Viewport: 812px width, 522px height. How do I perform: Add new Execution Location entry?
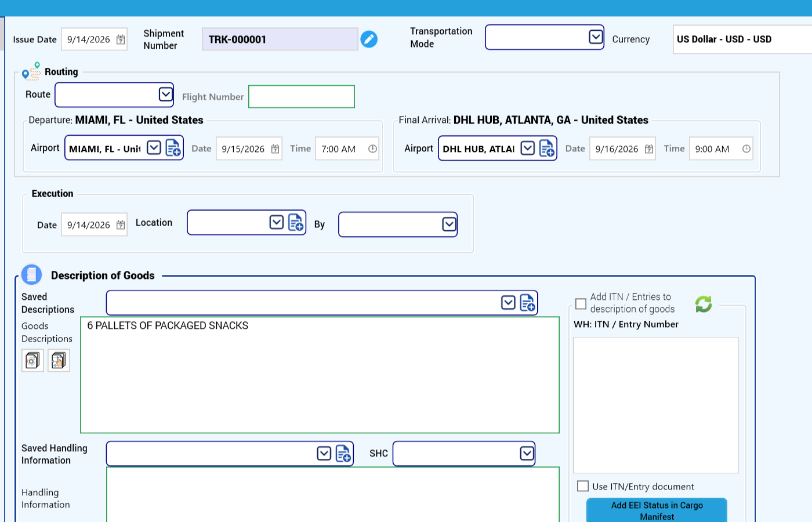[296, 222]
